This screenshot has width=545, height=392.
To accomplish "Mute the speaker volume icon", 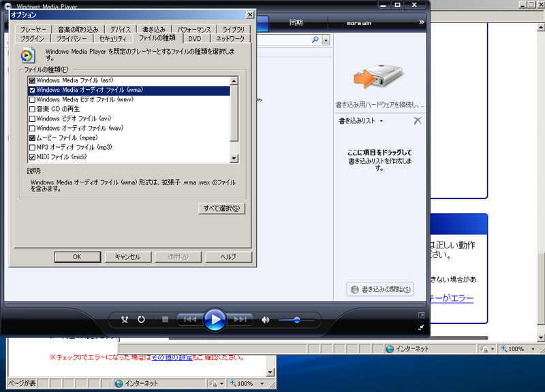I will pos(265,320).
